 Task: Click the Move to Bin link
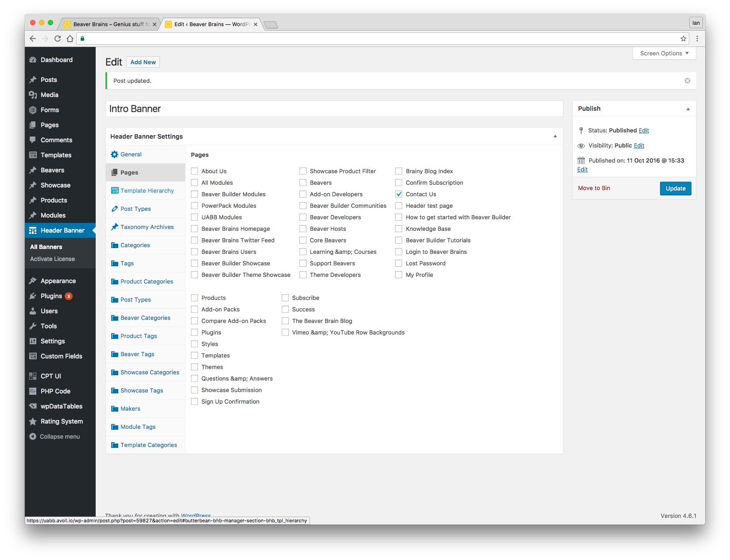(594, 188)
